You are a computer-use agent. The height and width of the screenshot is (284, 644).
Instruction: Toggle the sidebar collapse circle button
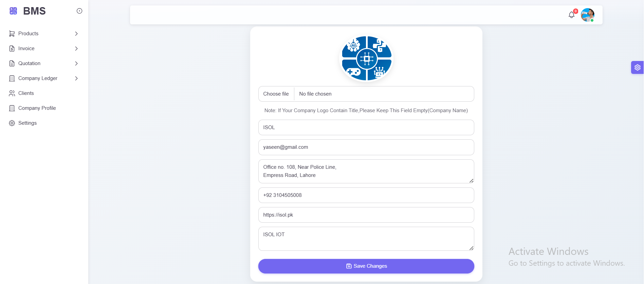click(79, 11)
